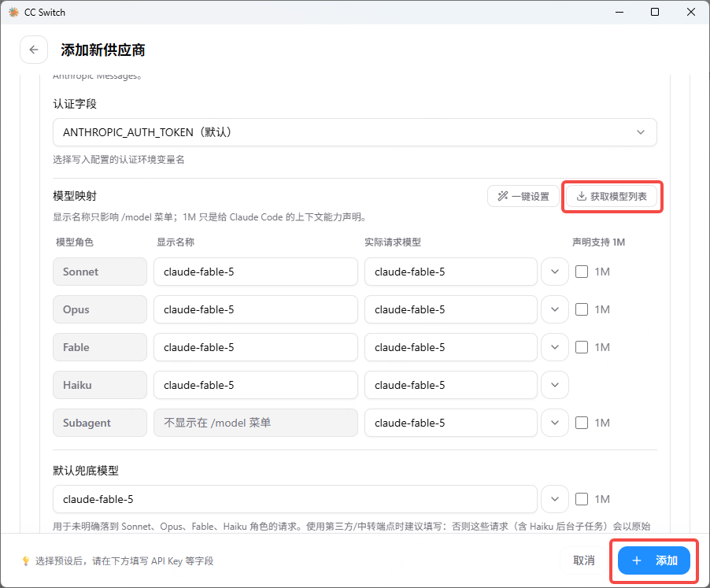
Task: Click the back arrow button
Action: tap(34, 50)
